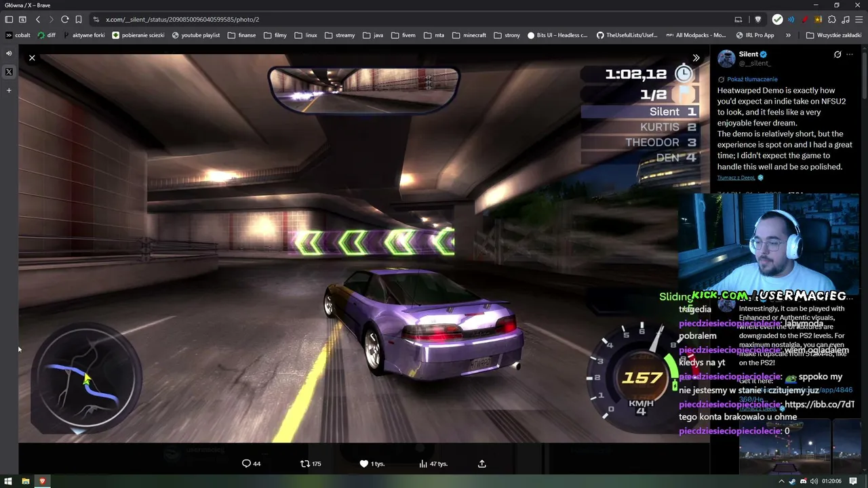Screen dimensions: 868x488
Task: Expand the fivem bookmarks folder
Action: (x=403, y=35)
